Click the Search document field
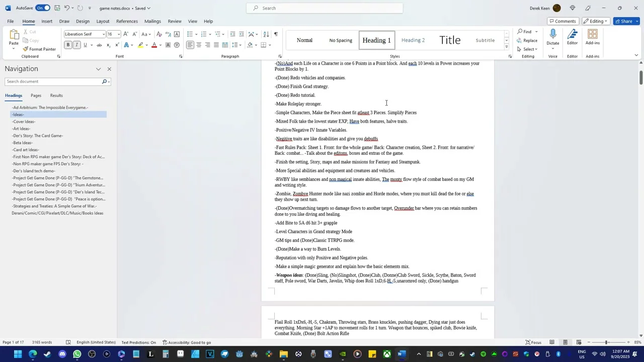The height and width of the screenshot is (362, 644). coord(53,81)
